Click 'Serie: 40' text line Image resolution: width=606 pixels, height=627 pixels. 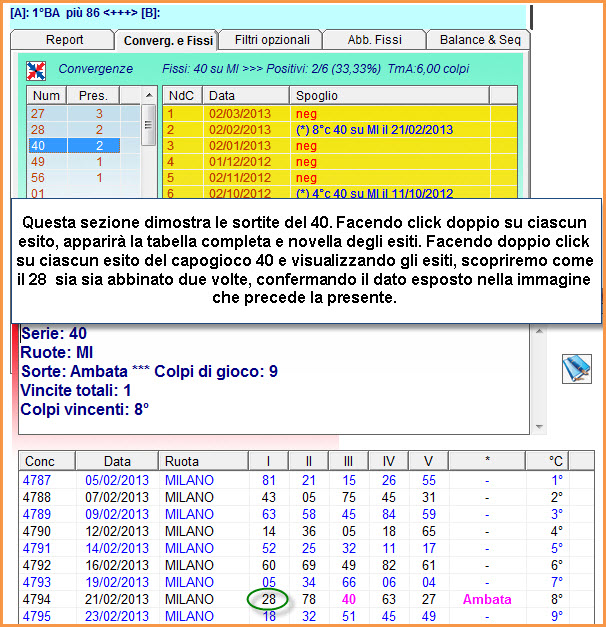tap(54, 333)
